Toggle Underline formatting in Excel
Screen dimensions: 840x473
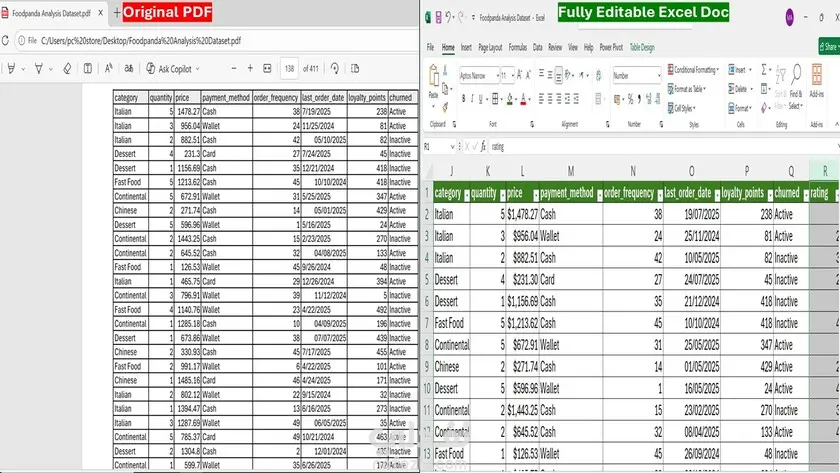[x=481, y=99]
